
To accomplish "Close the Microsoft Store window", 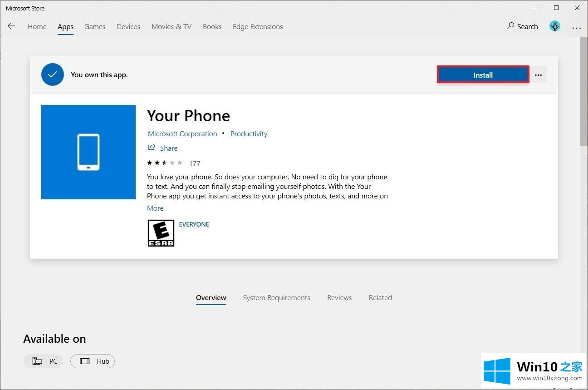I will [x=577, y=8].
